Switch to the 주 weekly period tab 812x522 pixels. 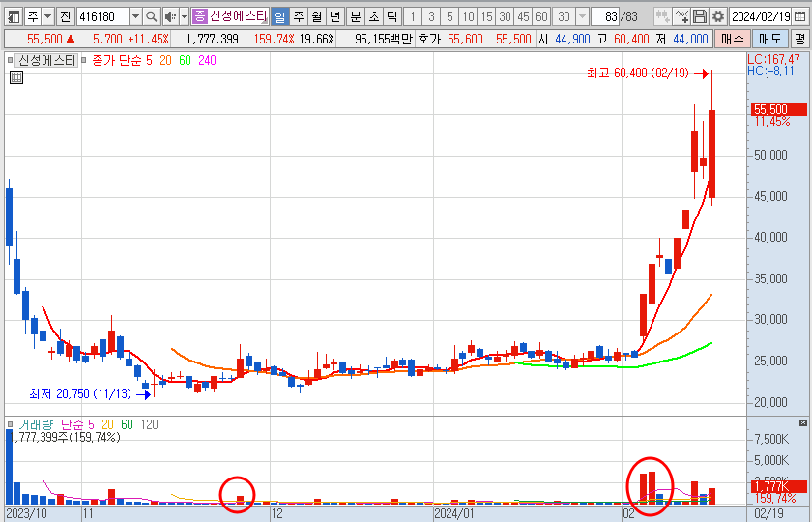point(299,17)
